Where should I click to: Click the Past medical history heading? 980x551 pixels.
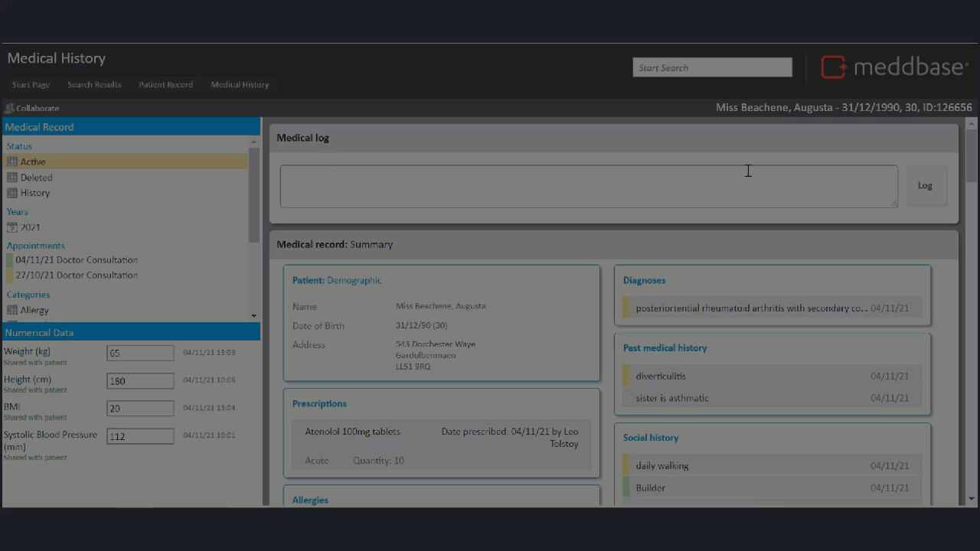pos(665,347)
